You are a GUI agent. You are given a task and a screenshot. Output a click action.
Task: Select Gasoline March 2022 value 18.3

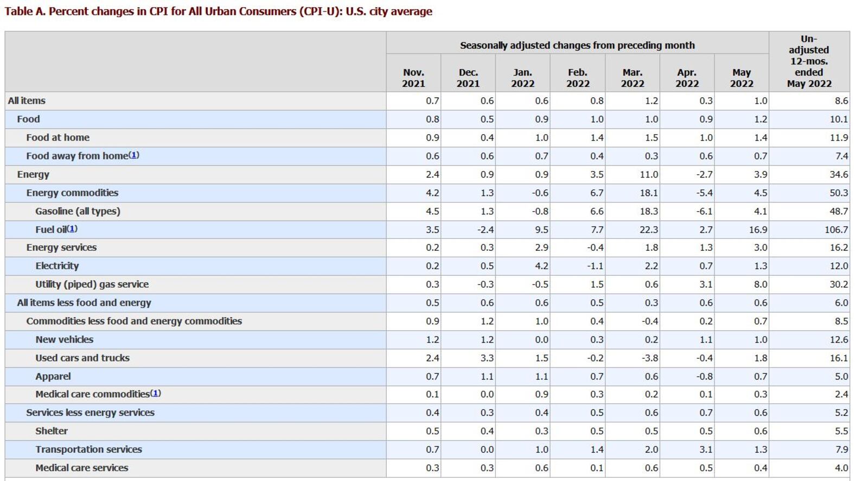(x=648, y=212)
